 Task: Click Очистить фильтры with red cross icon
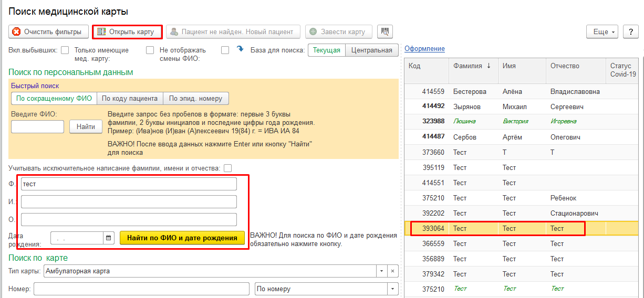click(x=48, y=31)
